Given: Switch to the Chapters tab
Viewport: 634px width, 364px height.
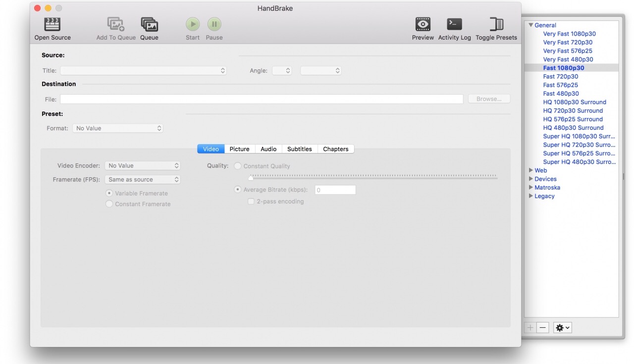Looking at the screenshot, I should (x=336, y=149).
